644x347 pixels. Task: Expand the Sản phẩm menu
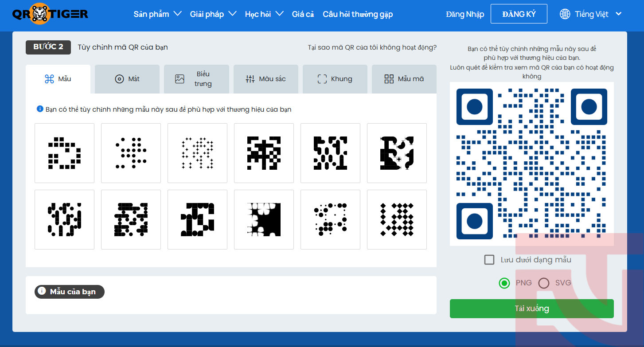click(157, 14)
